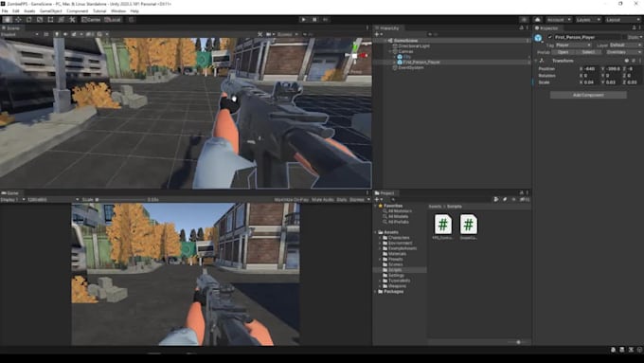Collapse the Transform component
The image size is (644, 363).
(x=536, y=61)
